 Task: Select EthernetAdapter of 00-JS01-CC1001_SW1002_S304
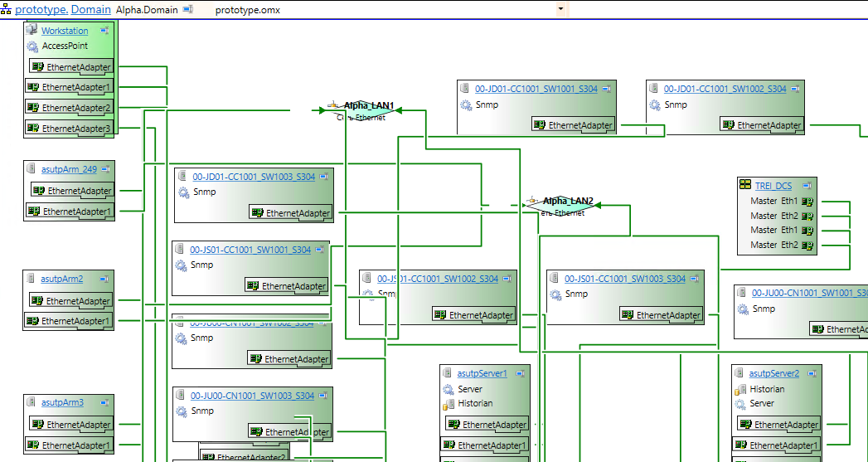pos(474,315)
